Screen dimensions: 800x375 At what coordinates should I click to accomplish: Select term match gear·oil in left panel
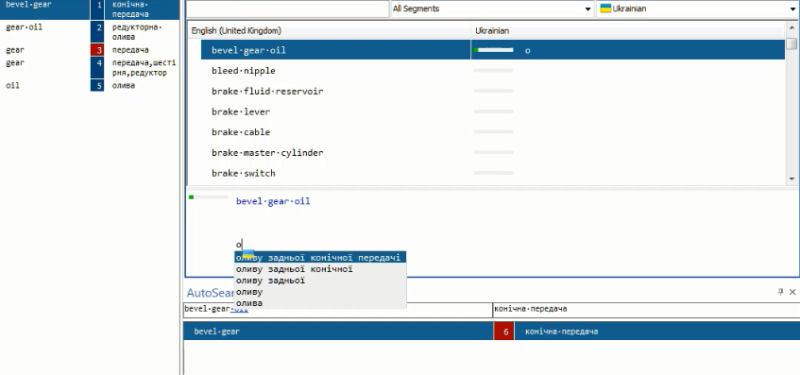[x=24, y=27]
